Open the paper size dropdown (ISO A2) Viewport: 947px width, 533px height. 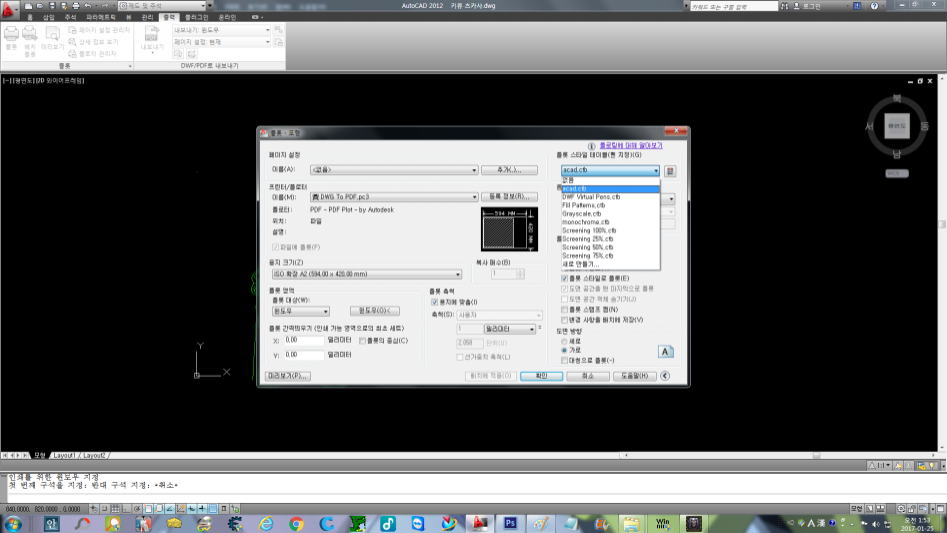[367, 274]
